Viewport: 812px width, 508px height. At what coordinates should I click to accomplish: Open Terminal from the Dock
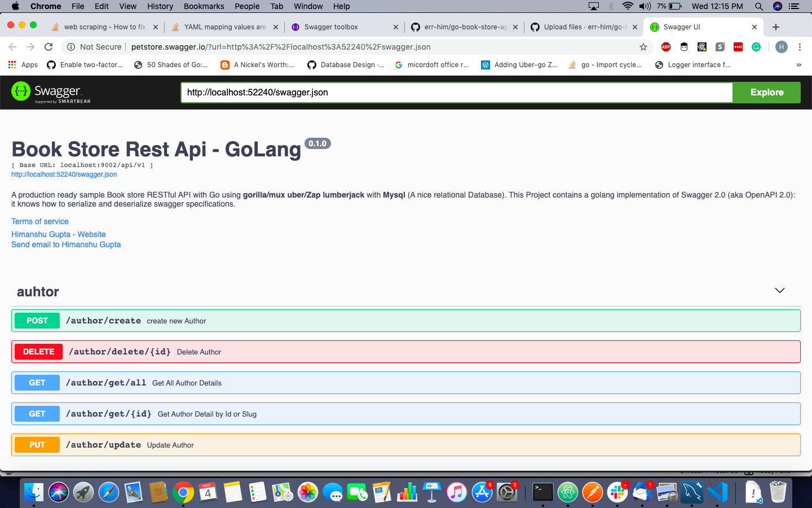pyautogui.click(x=542, y=492)
